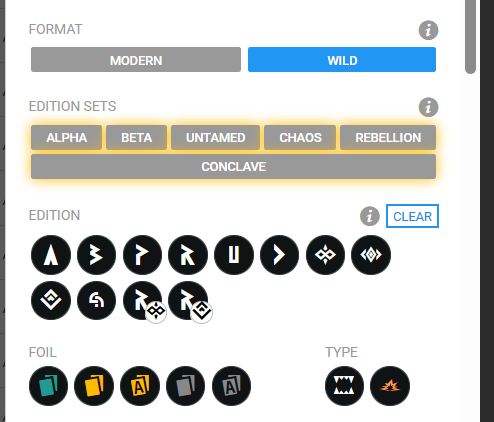494x422 pixels.
Task: Filter by gold foil cards
Action: [94, 386]
